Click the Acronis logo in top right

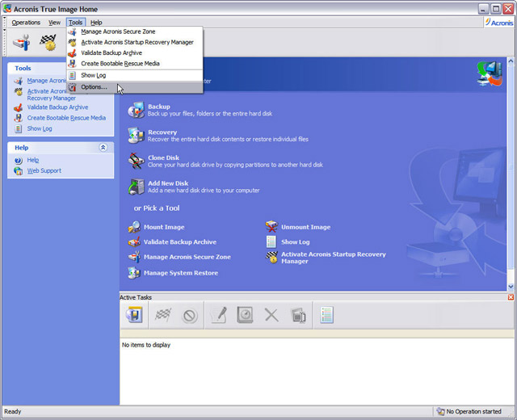click(x=499, y=23)
